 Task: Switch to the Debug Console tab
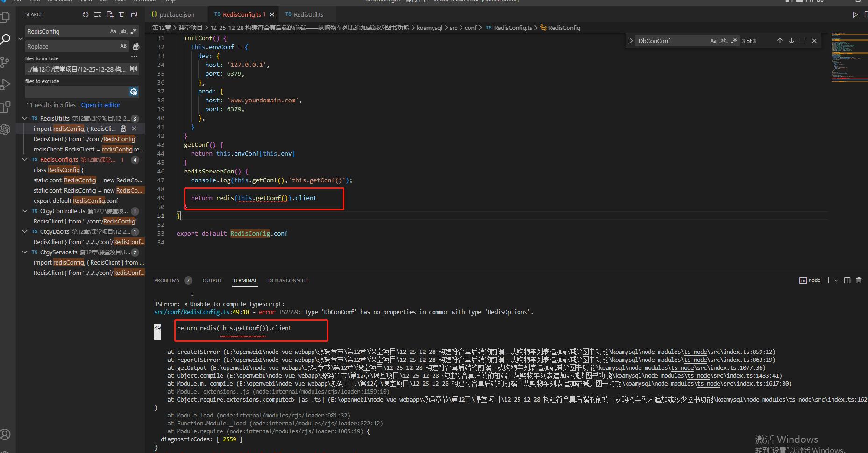click(288, 280)
